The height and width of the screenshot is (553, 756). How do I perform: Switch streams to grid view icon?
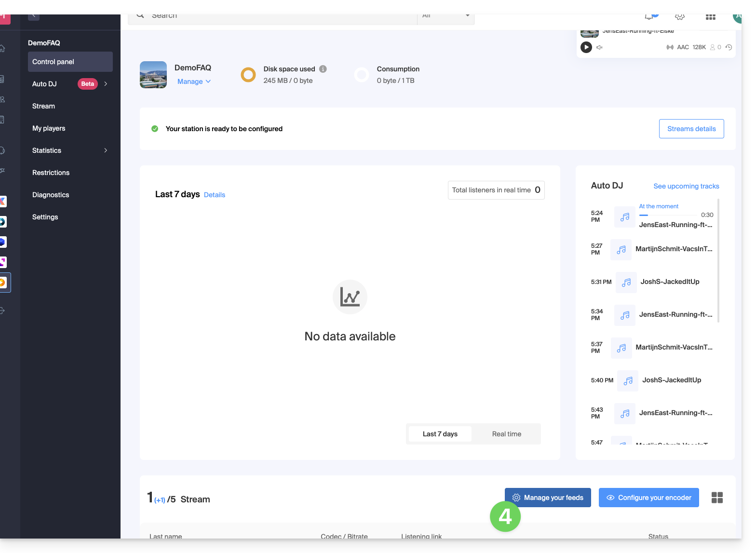click(717, 498)
